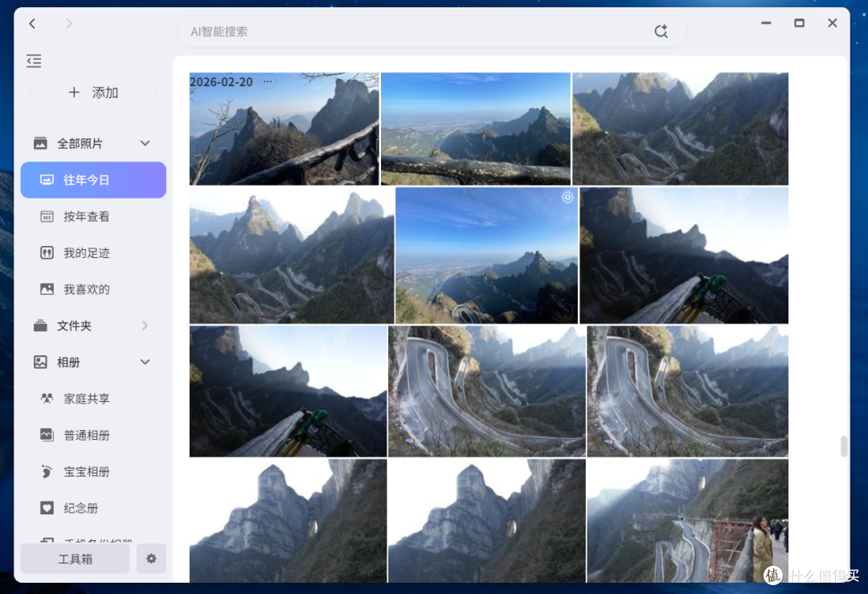The width and height of the screenshot is (868, 594).
Task: Open settings with the gear icon
Action: click(x=151, y=559)
